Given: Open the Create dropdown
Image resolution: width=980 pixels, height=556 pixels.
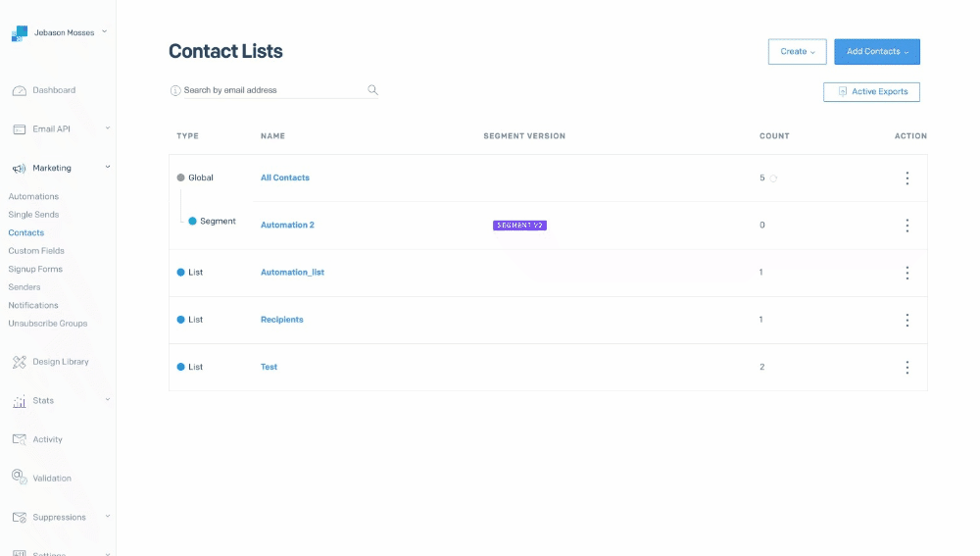Looking at the screenshot, I should 797,52.
